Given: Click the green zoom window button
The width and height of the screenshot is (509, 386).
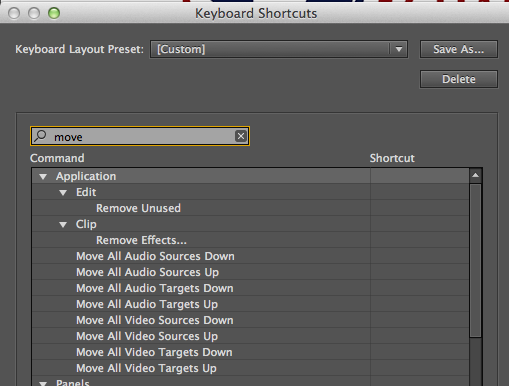Looking at the screenshot, I should 54,13.
